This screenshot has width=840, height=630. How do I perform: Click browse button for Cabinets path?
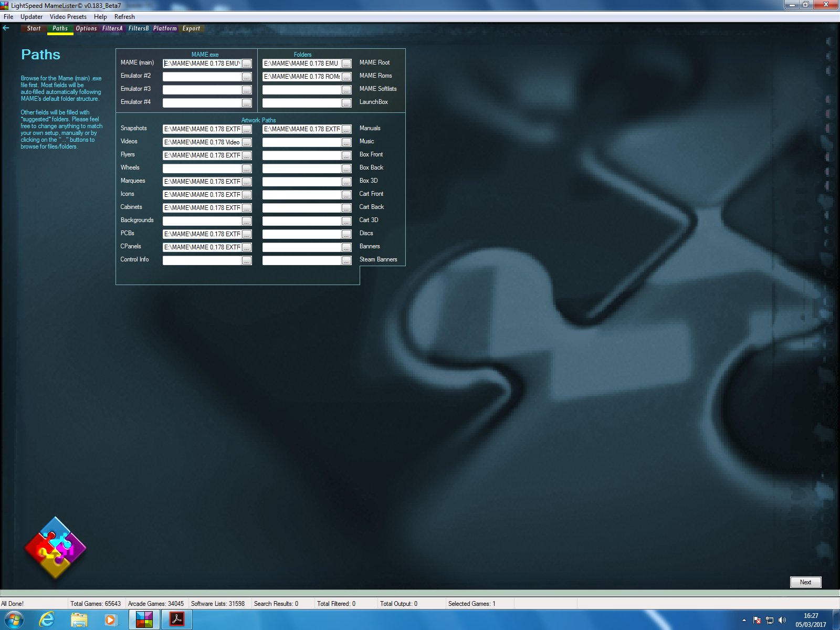(x=247, y=208)
